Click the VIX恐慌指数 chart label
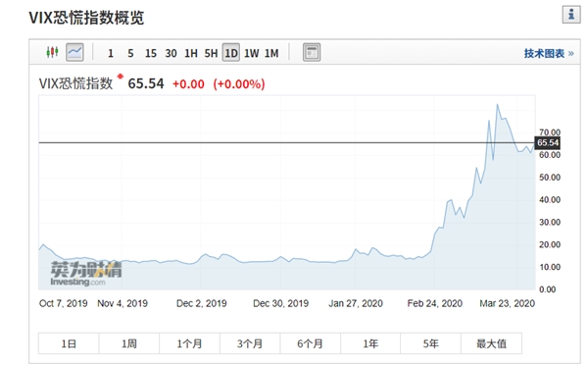The width and height of the screenshot is (588, 367). [75, 83]
